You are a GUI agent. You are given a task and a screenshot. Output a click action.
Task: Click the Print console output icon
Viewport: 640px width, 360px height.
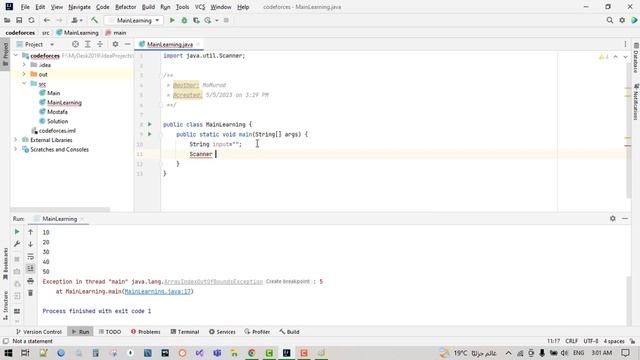pos(31,281)
